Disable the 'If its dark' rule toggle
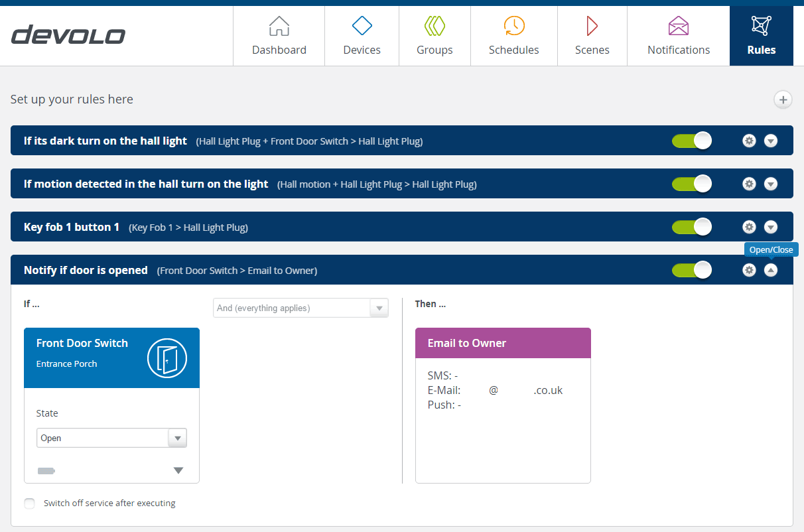 pos(691,141)
